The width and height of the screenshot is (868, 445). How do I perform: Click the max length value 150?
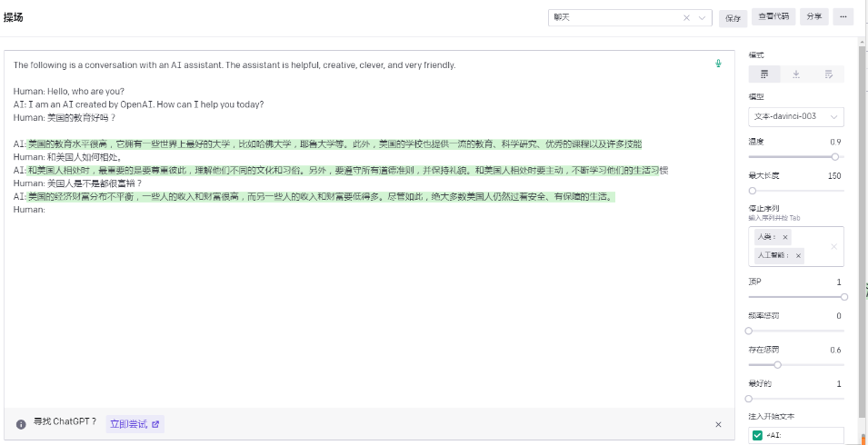pyautogui.click(x=834, y=176)
